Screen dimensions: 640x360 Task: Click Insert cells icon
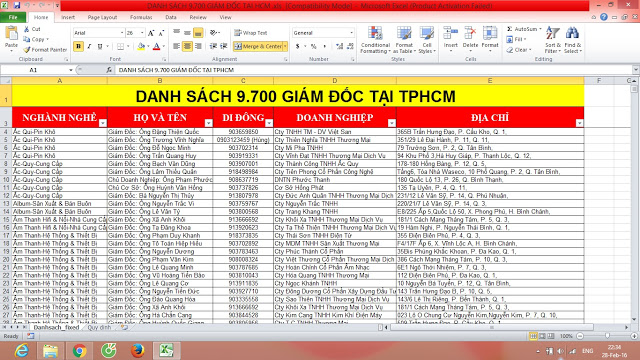coord(451,33)
